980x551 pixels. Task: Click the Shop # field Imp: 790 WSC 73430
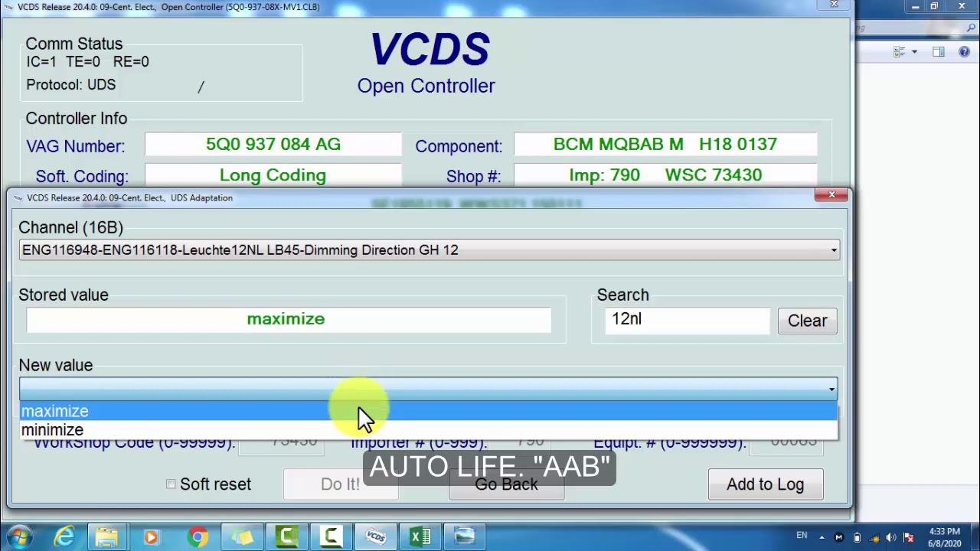coord(665,175)
